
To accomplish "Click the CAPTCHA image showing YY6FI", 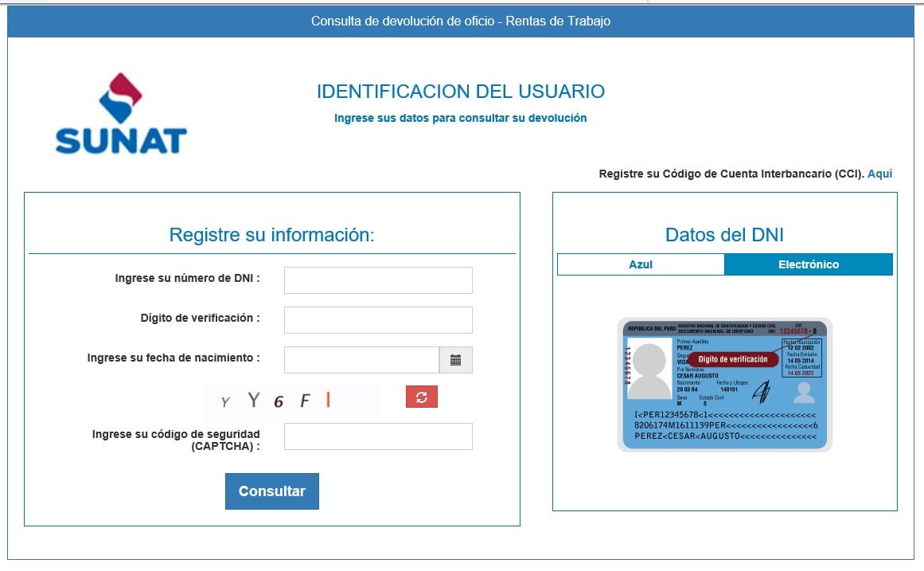I will click(x=292, y=401).
